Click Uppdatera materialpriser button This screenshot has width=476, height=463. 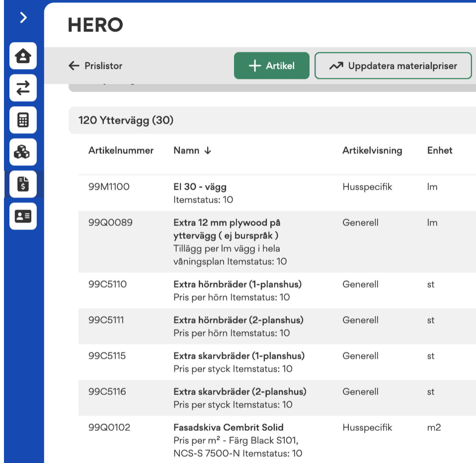(x=393, y=66)
